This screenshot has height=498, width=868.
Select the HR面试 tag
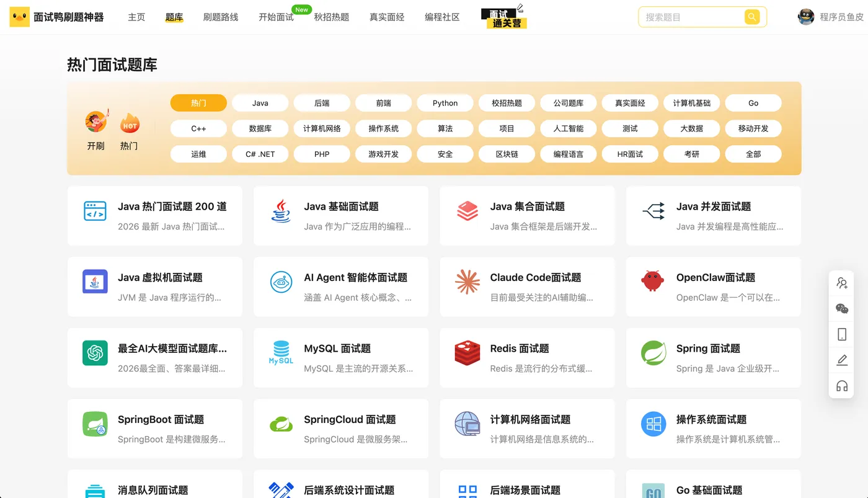click(x=630, y=154)
